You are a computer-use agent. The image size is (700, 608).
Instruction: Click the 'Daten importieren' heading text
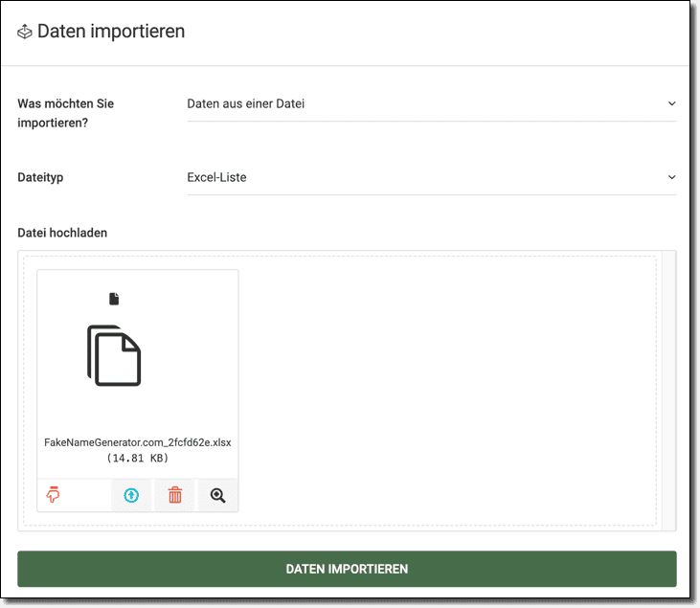pyautogui.click(x=111, y=32)
